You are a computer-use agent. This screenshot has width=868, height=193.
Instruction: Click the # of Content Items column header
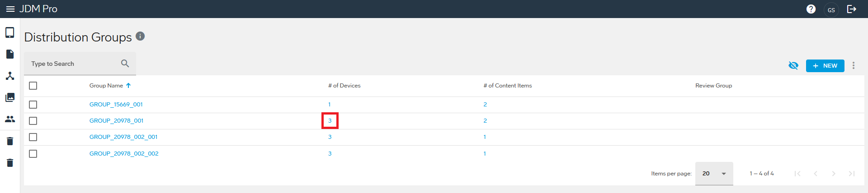click(x=508, y=86)
